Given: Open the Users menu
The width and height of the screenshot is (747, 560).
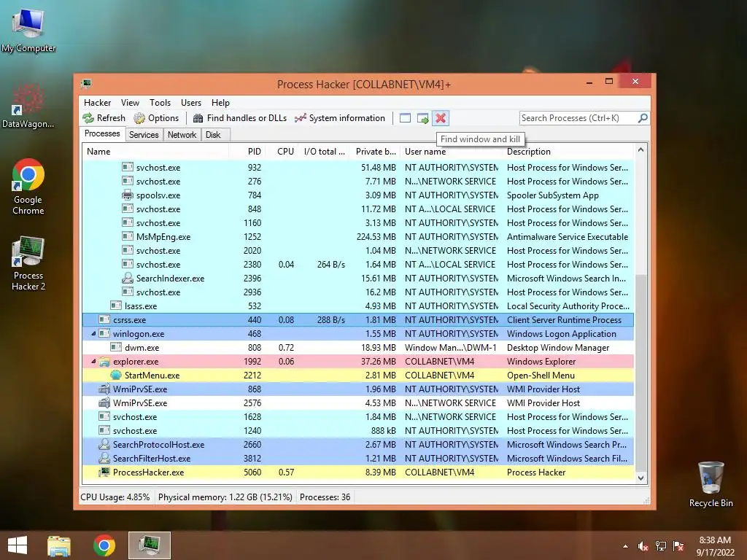Looking at the screenshot, I should (190, 102).
